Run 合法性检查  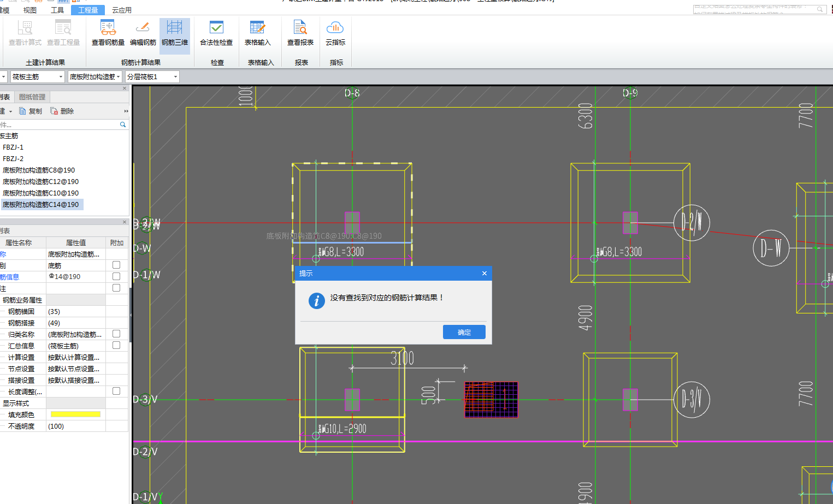(x=216, y=33)
